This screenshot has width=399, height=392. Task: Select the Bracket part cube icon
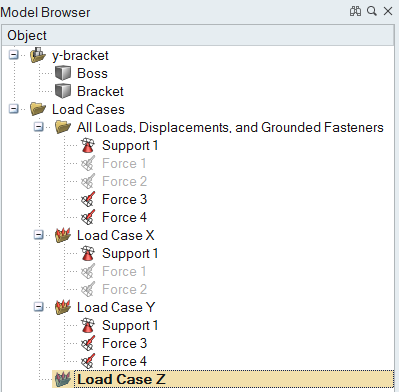63,91
